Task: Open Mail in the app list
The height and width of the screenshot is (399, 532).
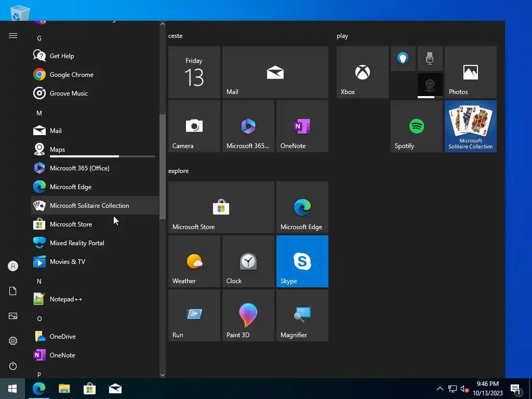Action: [95, 130]
